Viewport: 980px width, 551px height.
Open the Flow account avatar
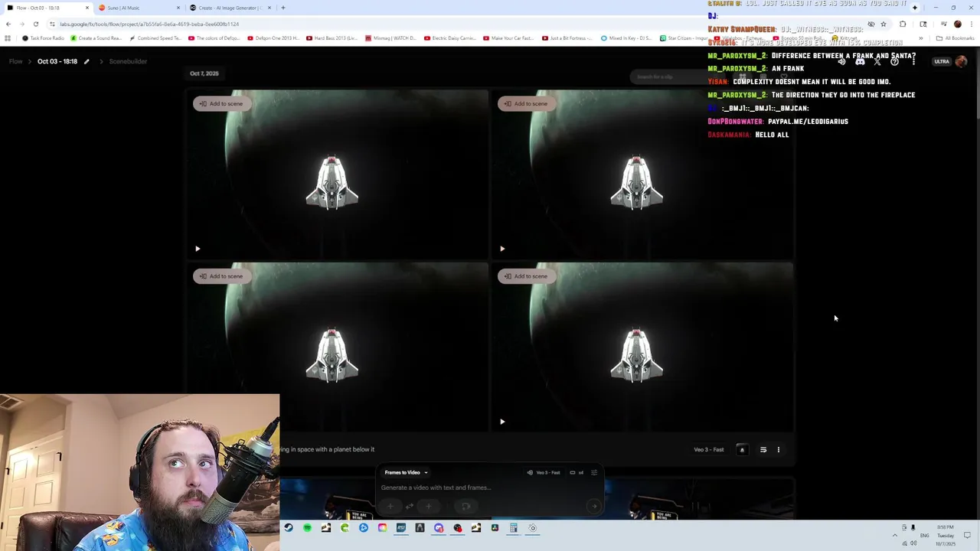pyautogui.click(x=962, y=61)
